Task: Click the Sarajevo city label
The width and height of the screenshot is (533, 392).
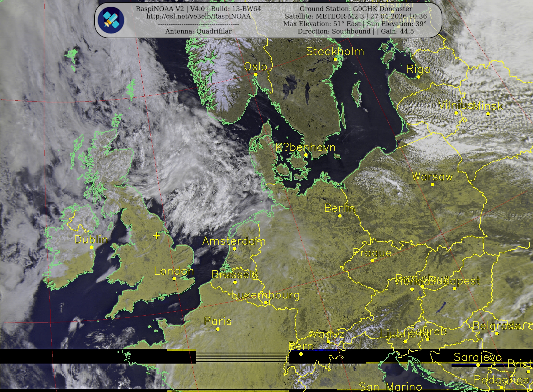Action: (x=478, y=357)
